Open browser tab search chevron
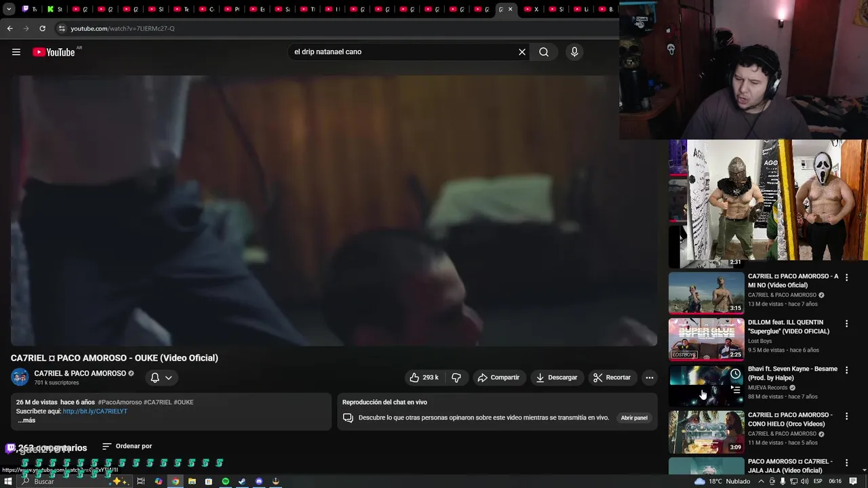The width and height of the screenshot is (868, 488). (x=9, y=9)
